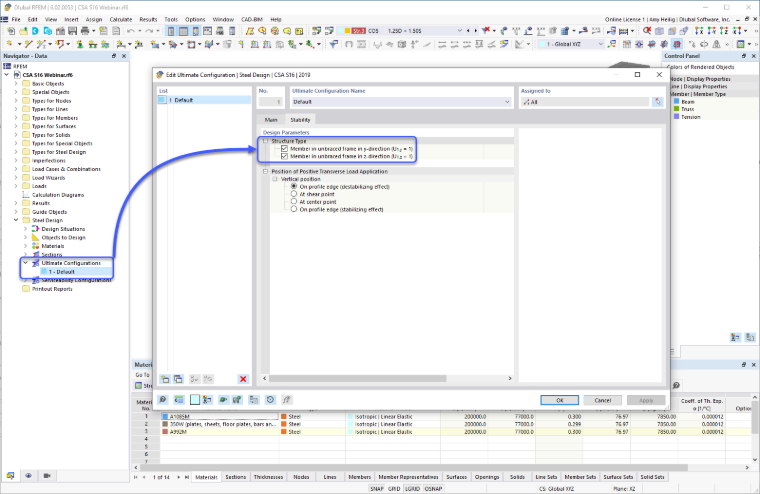Switch to the Stability tab in dialog

pos(300,120)
